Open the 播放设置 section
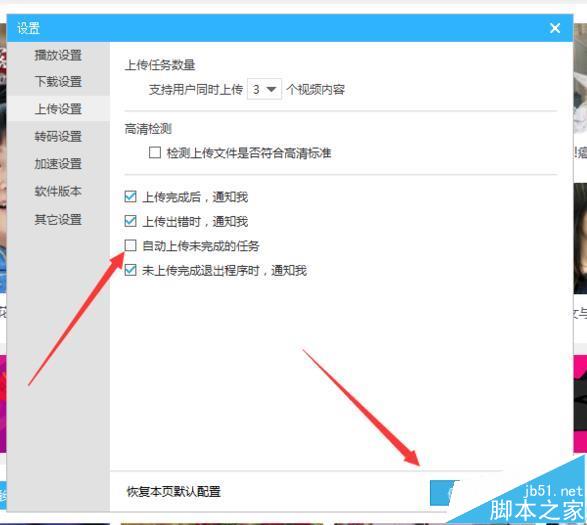This screenshot has height=525, width=587. point(58,55)
